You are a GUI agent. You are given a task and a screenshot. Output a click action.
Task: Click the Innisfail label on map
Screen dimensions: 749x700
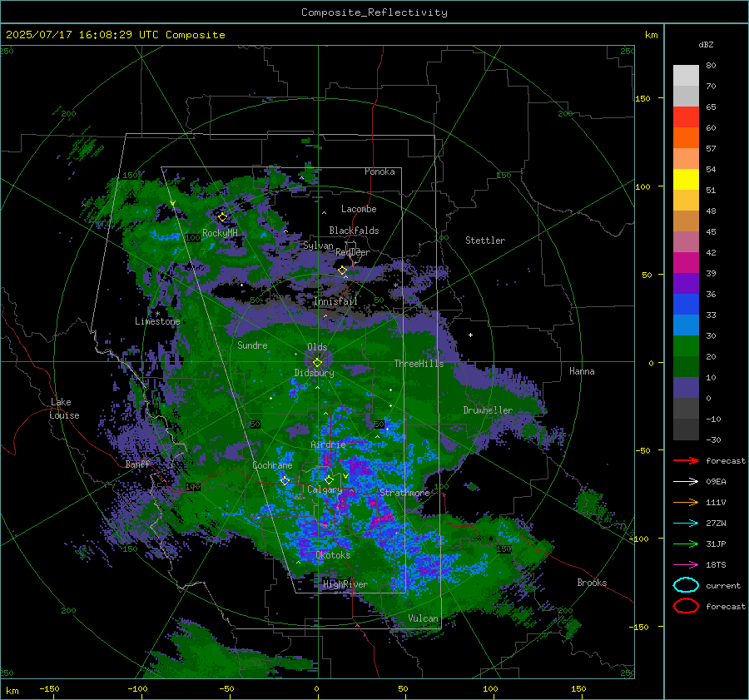tap(335, 301)
